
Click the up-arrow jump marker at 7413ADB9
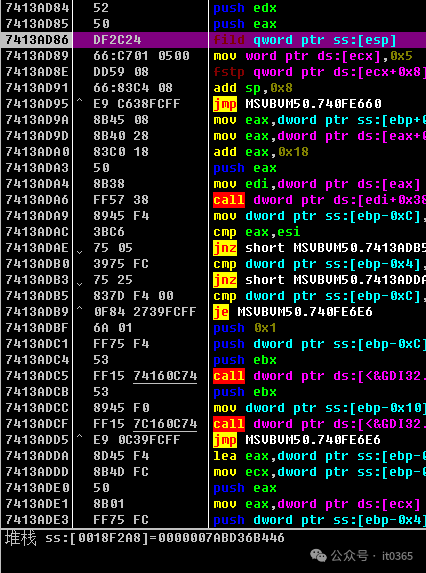[x=80, y=309]
